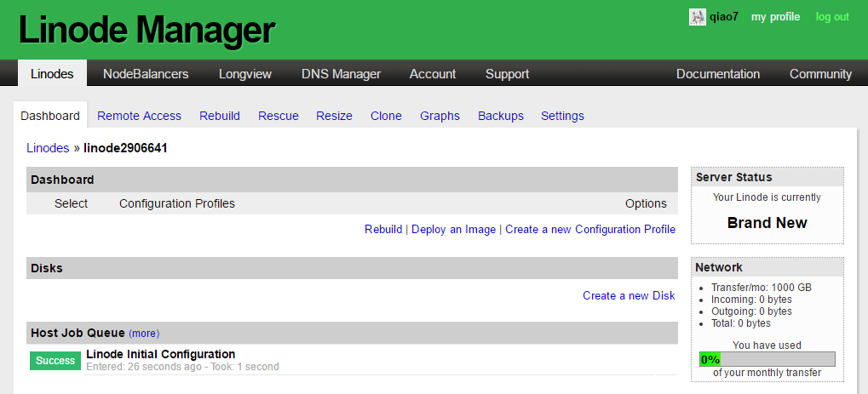Open DNS Manager in navigation bar

tap(341, 73)
